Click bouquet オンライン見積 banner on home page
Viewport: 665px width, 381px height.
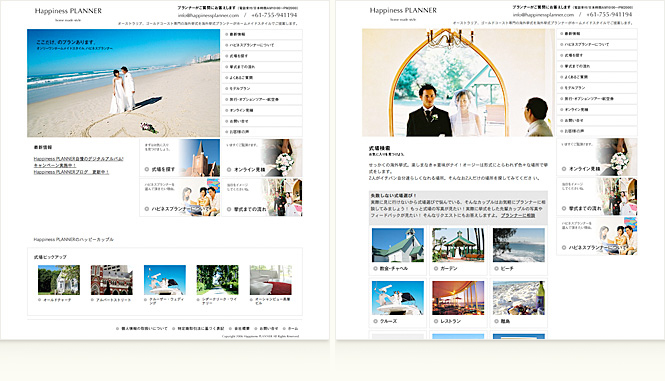click(x=263, y=158)
